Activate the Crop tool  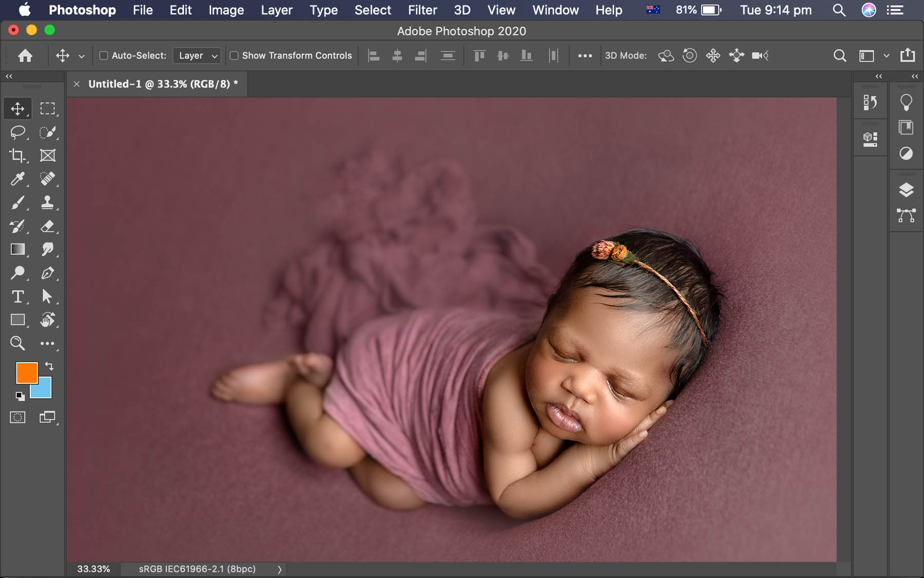click(17, 155)
